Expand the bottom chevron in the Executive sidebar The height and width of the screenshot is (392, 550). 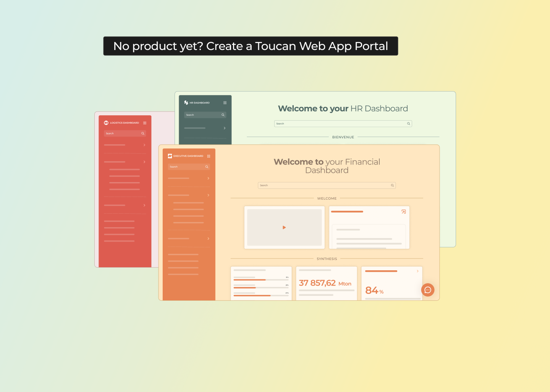pos(208,239)
